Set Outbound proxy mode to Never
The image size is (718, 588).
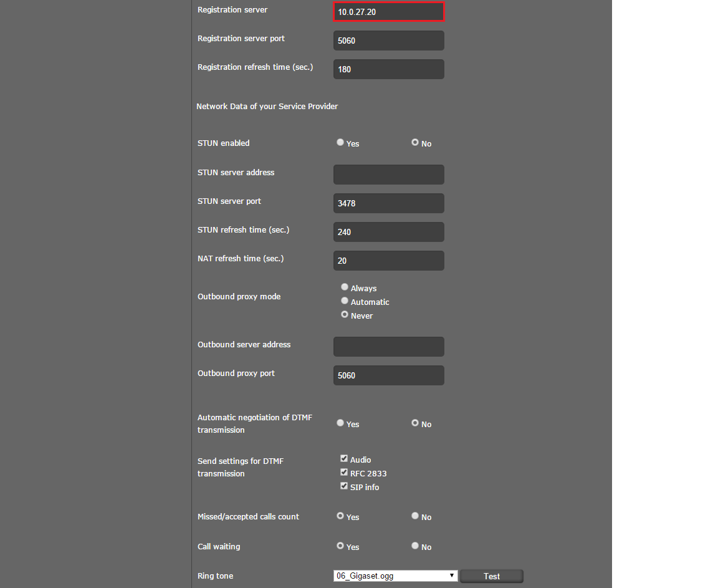click(345, 315)
